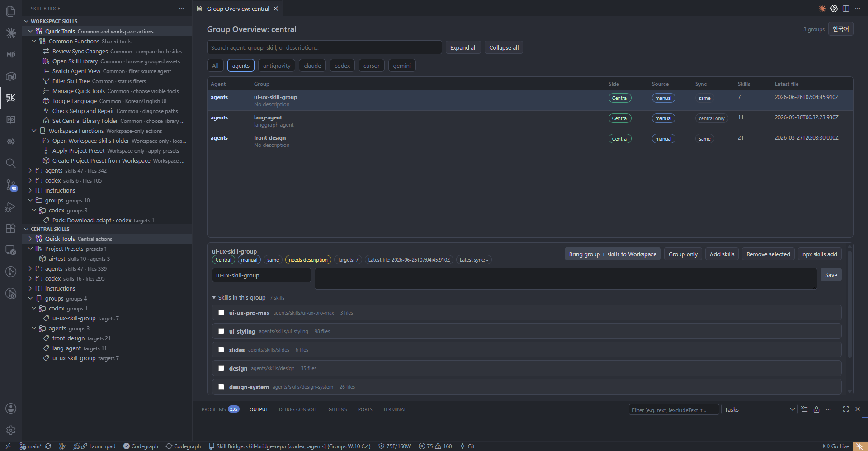This screenshot has width=868, height=451.
Task: Click Bring group + skills to Workspace
Action: 613,254
